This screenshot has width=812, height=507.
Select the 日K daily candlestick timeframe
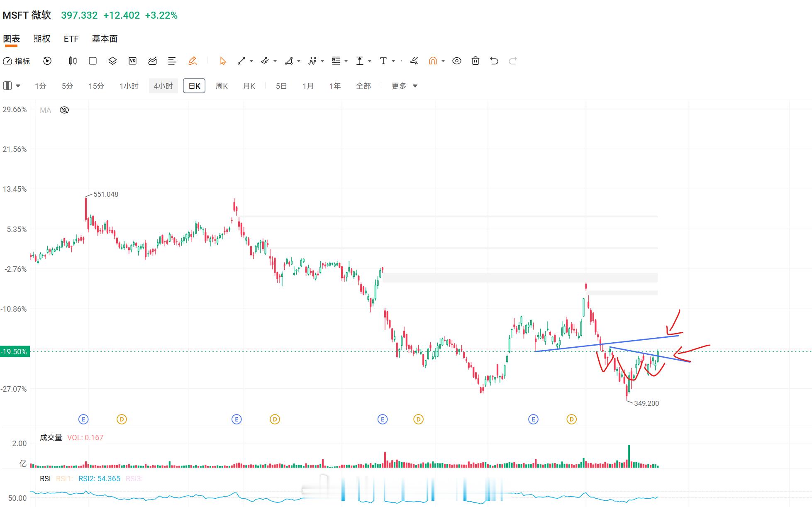click(x=194, y=86)
